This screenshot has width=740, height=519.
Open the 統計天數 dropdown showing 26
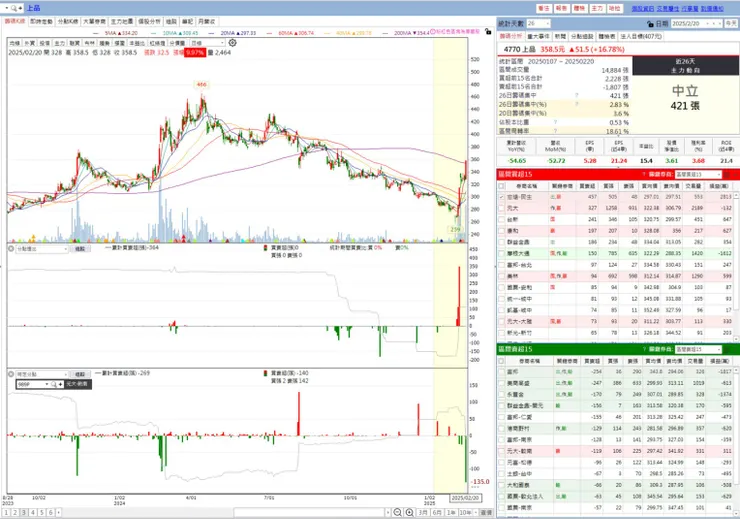[538, 24]
